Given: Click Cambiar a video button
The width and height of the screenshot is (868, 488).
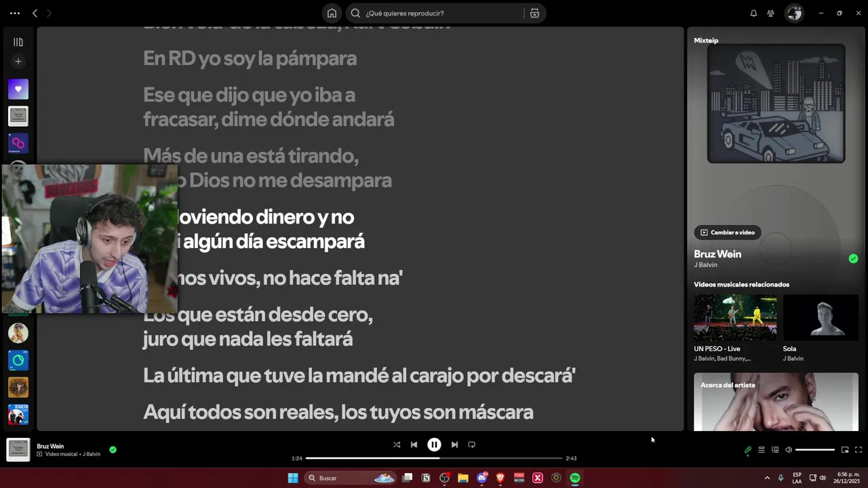Looking at the screenshot, I should click(x=728, y=232).
